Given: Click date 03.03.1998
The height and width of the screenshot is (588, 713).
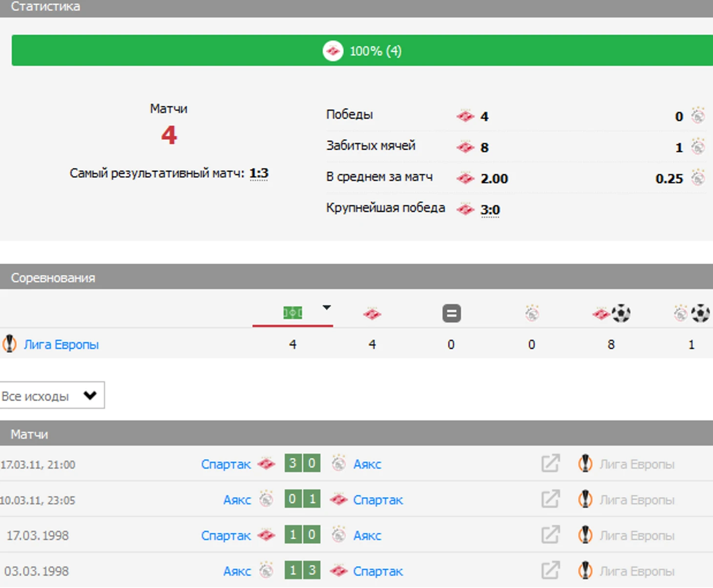Looking at the screenshot, I should click(36, 571).
